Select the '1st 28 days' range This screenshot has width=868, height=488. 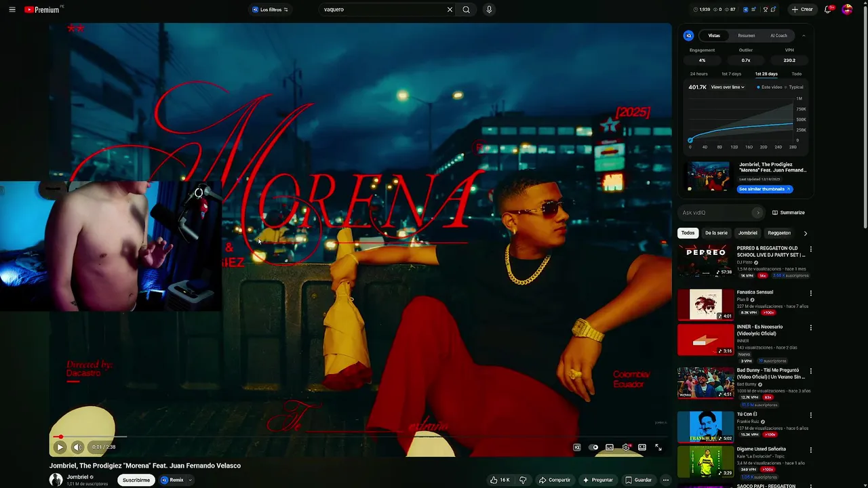[766, 74]
